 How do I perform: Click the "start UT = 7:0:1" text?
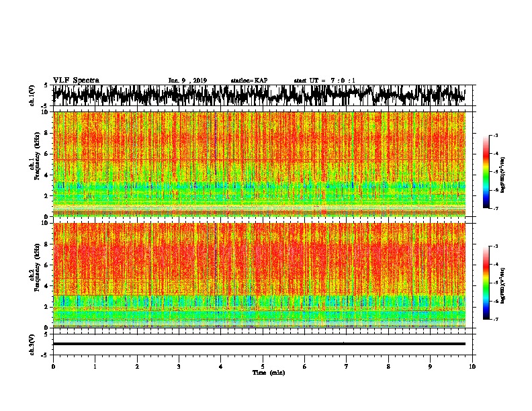pos(324,81)
